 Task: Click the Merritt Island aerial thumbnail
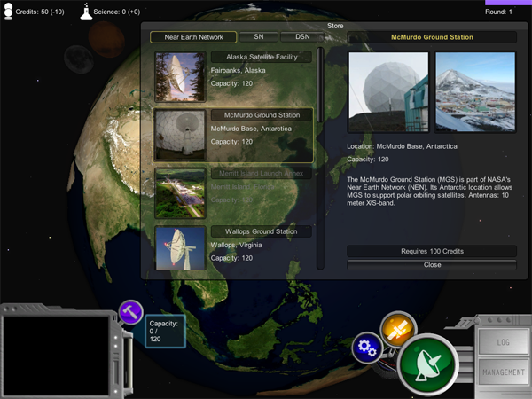click(180, 193)
